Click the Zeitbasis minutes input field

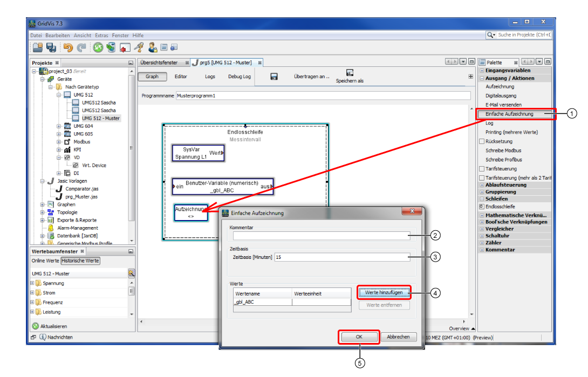click(x=341, y=257)
